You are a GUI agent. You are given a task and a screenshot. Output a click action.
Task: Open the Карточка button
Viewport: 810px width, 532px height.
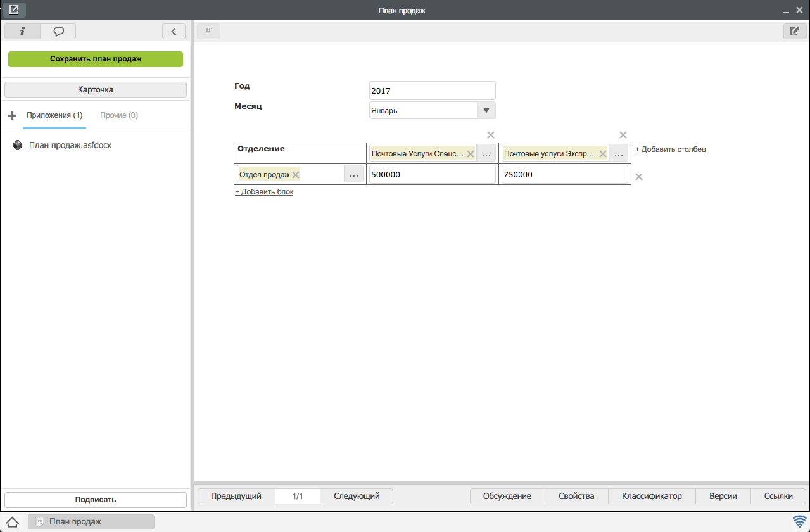(96, 89)
